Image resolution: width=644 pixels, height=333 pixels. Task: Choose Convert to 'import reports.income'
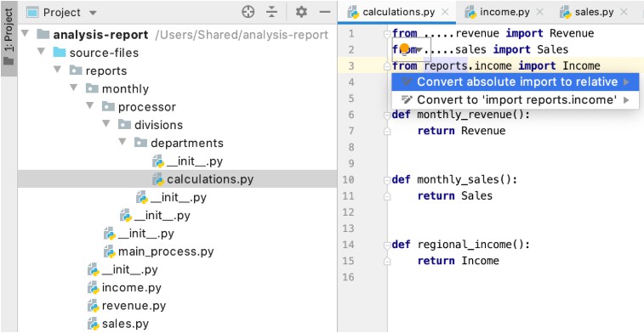pos(515,99)
